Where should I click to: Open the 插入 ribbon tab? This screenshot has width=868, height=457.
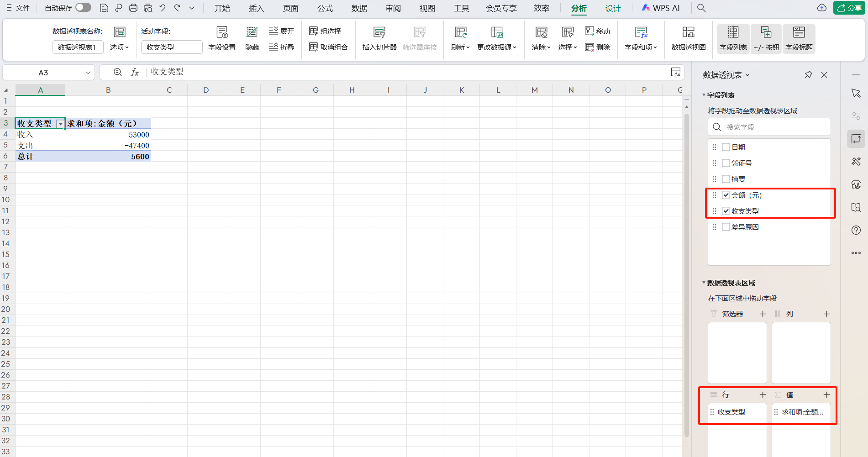click(256, 8)
